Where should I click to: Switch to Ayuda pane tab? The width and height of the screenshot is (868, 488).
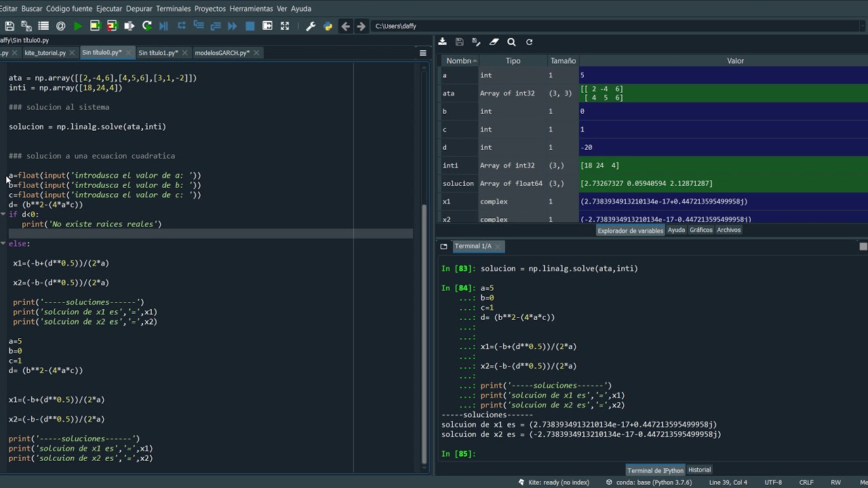[676, 230]
